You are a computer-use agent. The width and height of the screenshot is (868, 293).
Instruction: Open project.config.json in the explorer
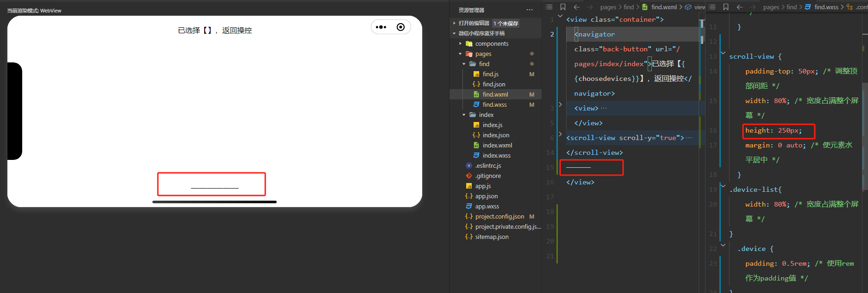[x=500, y=217]
